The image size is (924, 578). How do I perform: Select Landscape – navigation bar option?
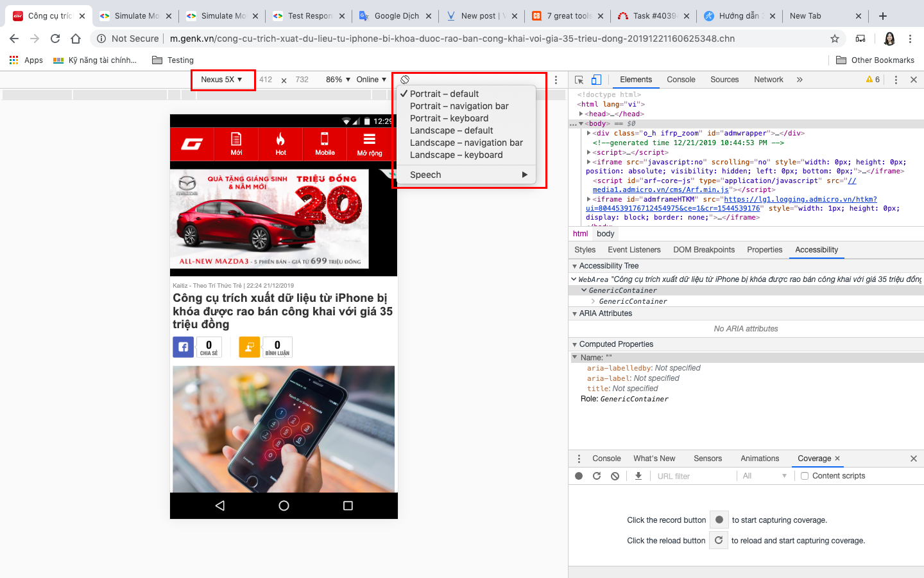click(466, 143)
